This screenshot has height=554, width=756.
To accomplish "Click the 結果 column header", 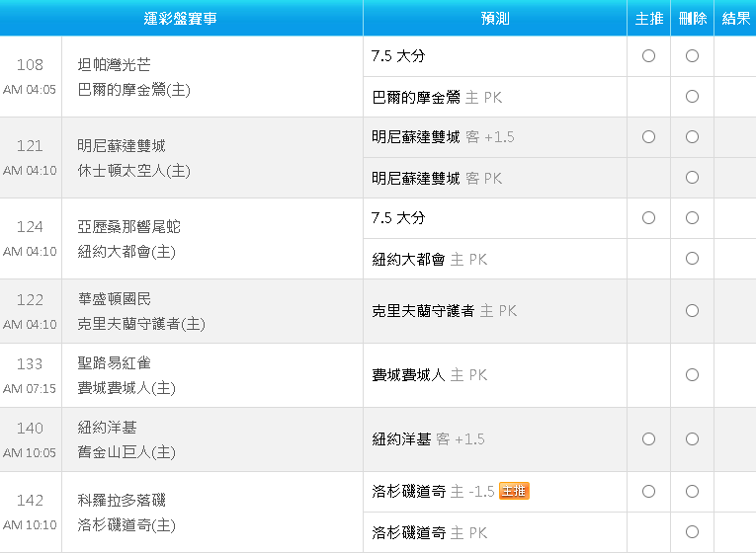I will [736, 19].
